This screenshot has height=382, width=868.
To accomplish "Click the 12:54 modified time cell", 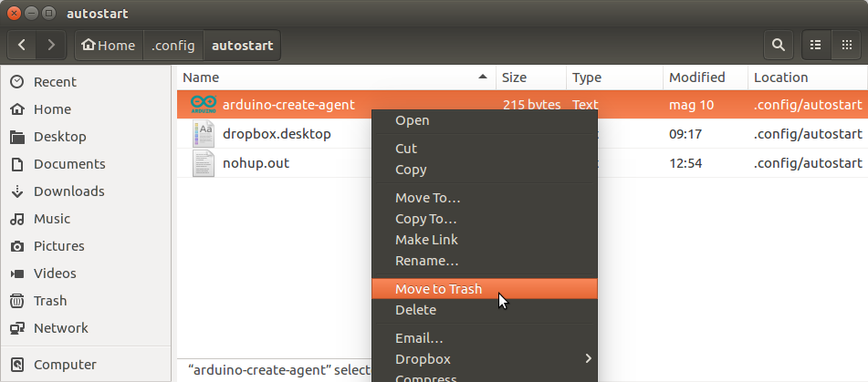I will click(685, 163).
